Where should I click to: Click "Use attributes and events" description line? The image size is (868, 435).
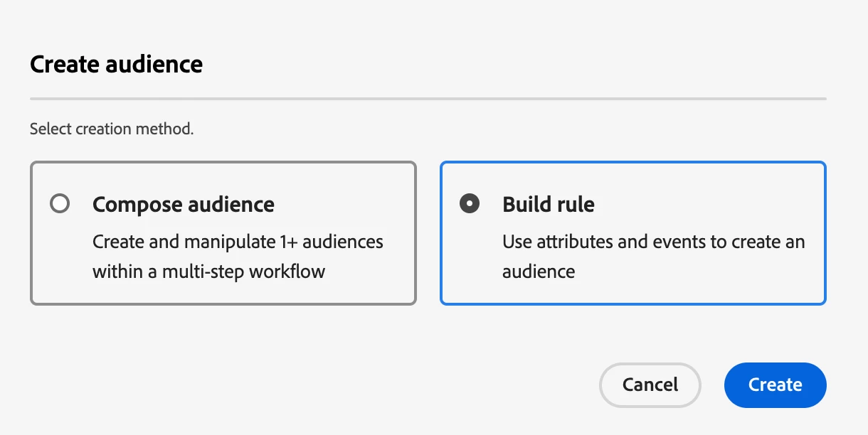coord(653,242)
